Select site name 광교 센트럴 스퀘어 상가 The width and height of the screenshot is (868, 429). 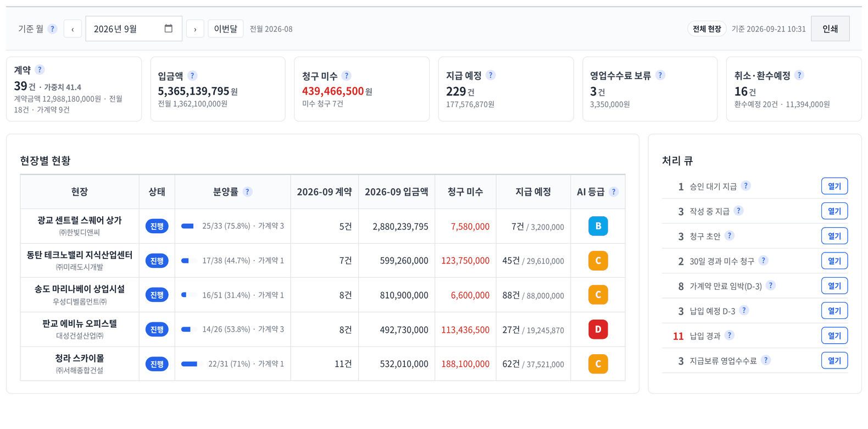pyautogui.click(x=80, y=220)
